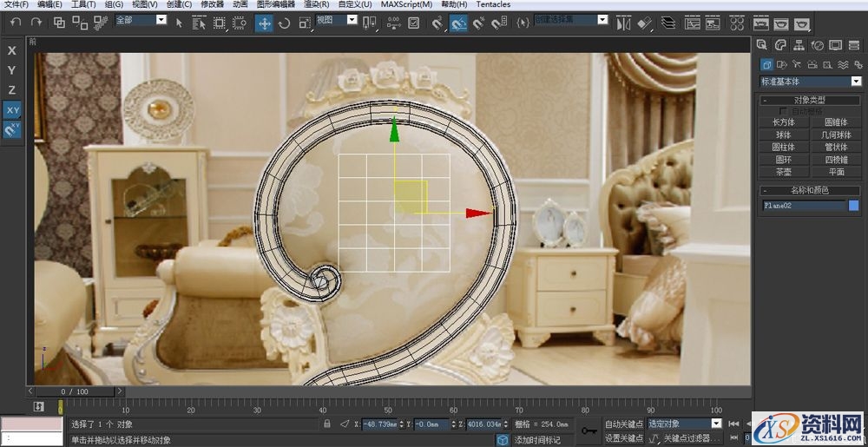Viewport: 868px width, 447px height.
Task: Click the blue object color swatch
Action: click(x=854, y=206)
